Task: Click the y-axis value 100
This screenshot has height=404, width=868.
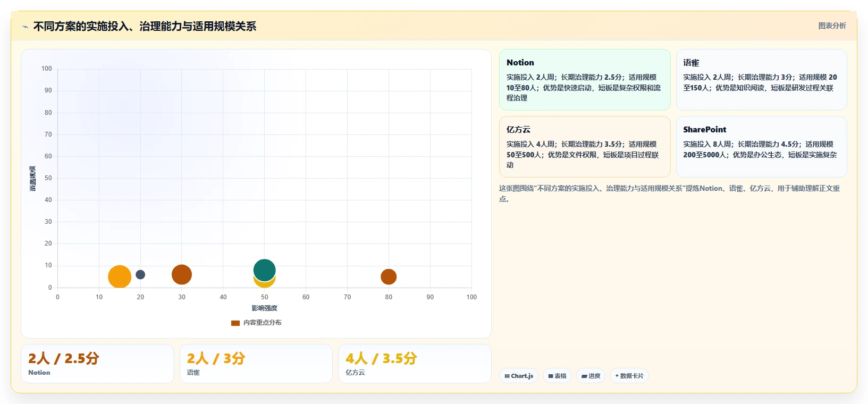Action: (x=47, y=69)
